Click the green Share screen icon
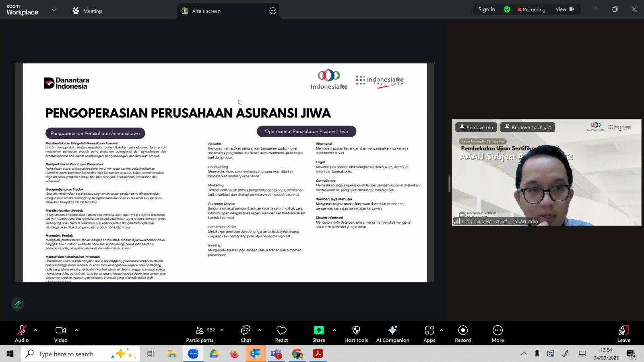 (318, 330)
